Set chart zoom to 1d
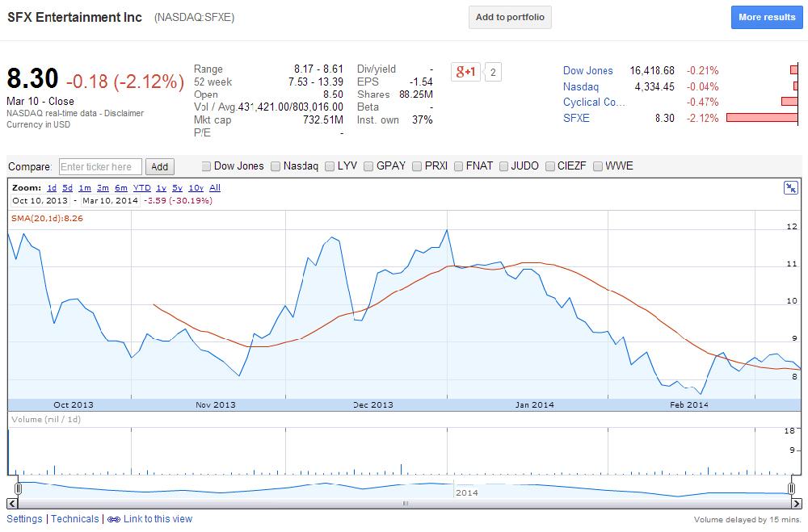Viewport: 808px width, 532px height. coord(52,188)
